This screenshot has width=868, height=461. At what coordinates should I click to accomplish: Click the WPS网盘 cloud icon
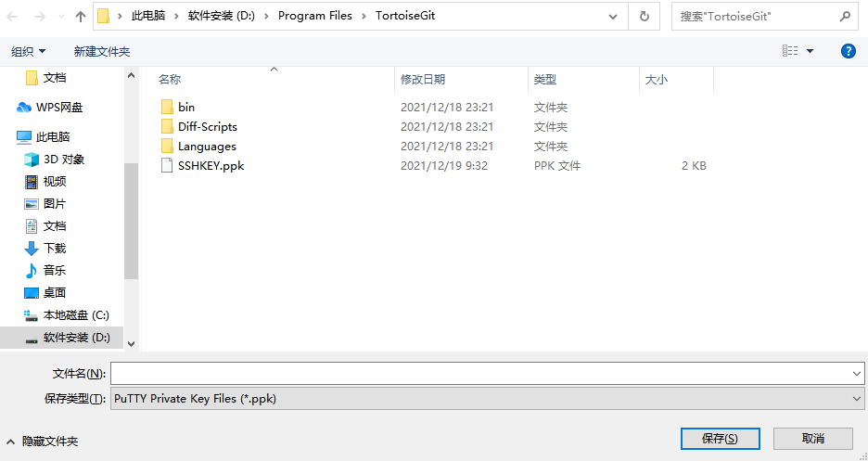point(24,108)
